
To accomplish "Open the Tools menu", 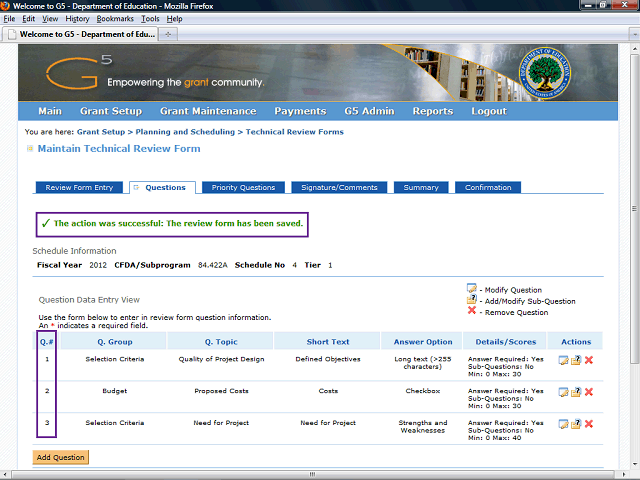I will tap(150, 19).
